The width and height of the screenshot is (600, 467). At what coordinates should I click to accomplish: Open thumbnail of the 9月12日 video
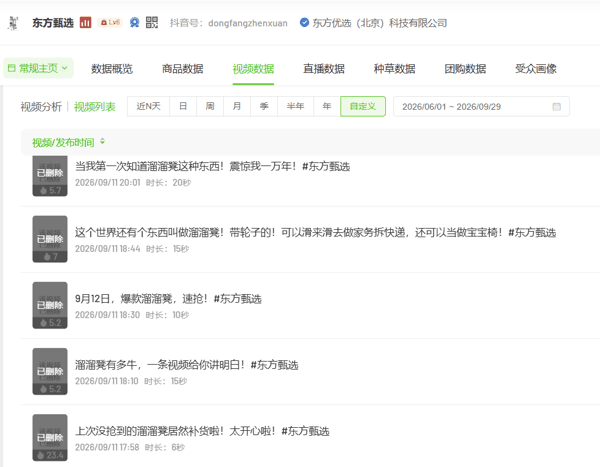(50, 305)
